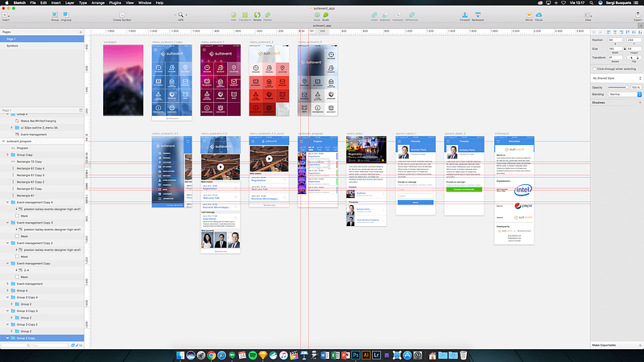
Task: Apply the Difference boolean operation
Action: click(411, 15)
